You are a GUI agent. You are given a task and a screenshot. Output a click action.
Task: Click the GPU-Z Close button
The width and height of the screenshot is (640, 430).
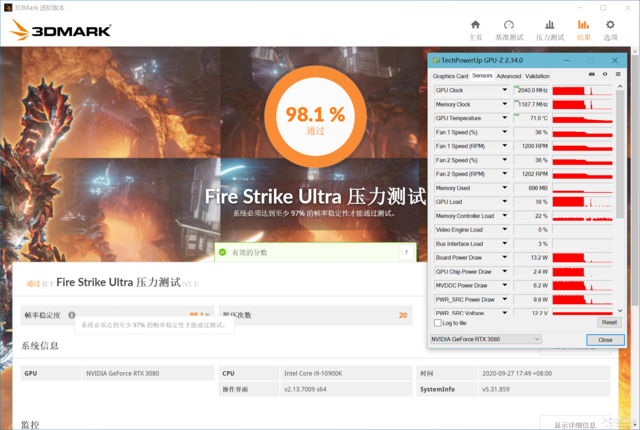[x=605, y=339]
